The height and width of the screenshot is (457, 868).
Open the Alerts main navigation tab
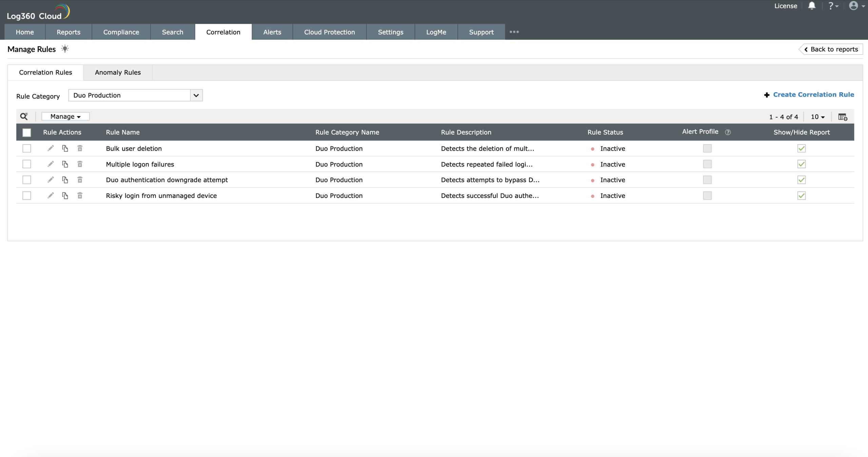(x=272, y=32)
